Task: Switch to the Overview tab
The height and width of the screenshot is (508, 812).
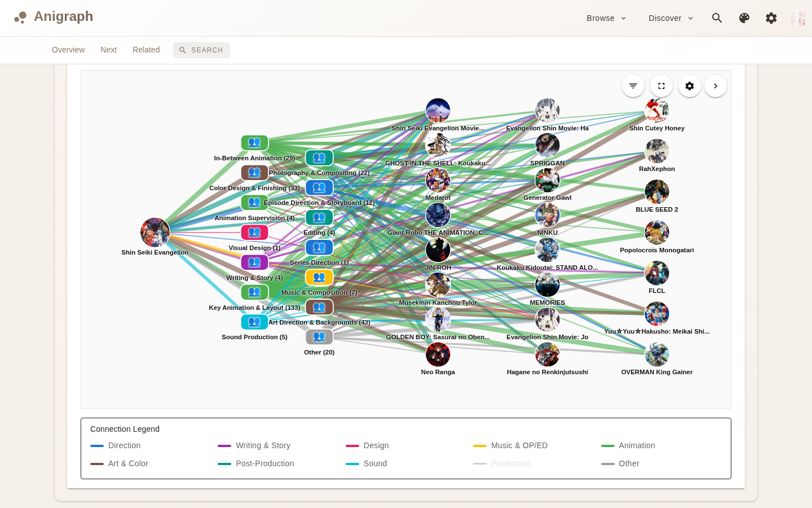Action: [68, 50]
